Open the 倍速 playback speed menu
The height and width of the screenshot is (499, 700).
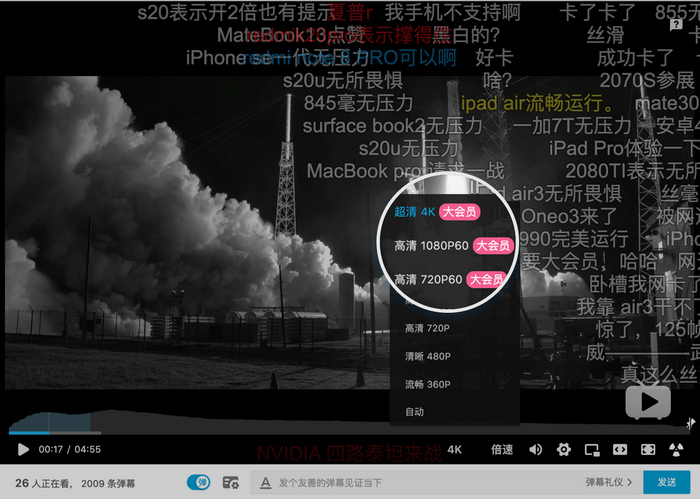coord(502,449)
